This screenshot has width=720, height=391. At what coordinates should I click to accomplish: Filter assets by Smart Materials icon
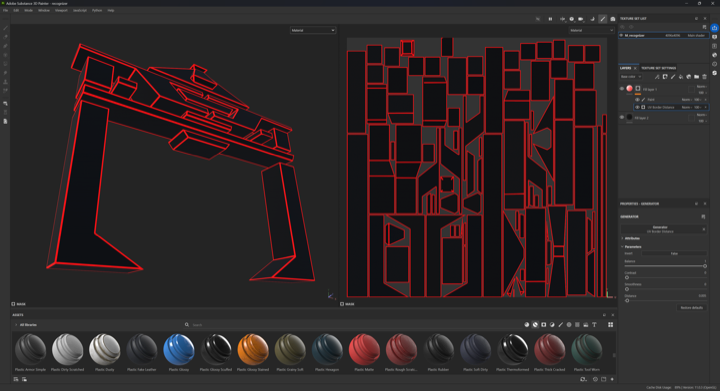[x=535, y=324]
